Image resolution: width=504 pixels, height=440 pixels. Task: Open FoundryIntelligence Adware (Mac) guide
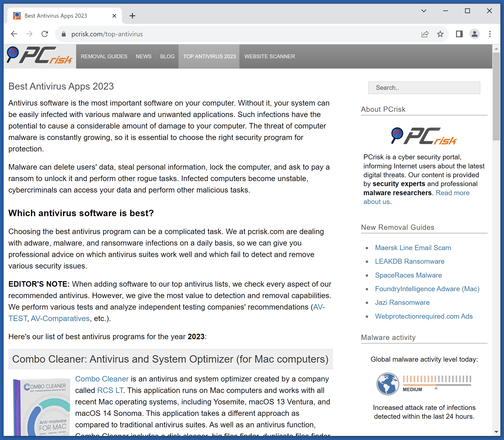427,289
